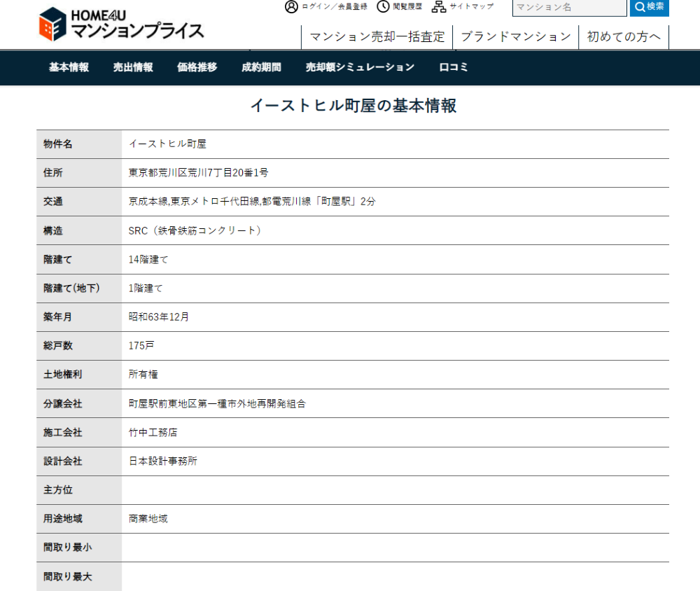This screenshot has width=700, height=591.
Task: Click the blue 検索 search button
Action: point(650,8)
